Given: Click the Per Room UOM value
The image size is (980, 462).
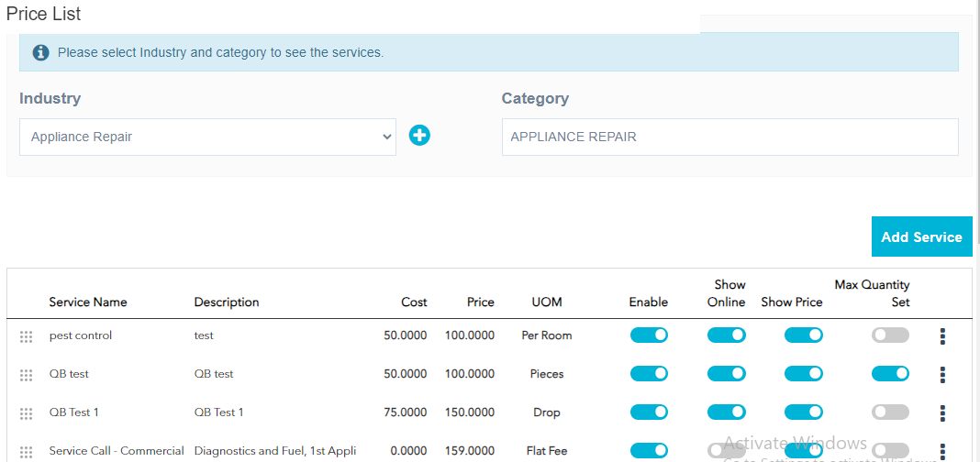Looking at the screenshot, I should point(547,335).
